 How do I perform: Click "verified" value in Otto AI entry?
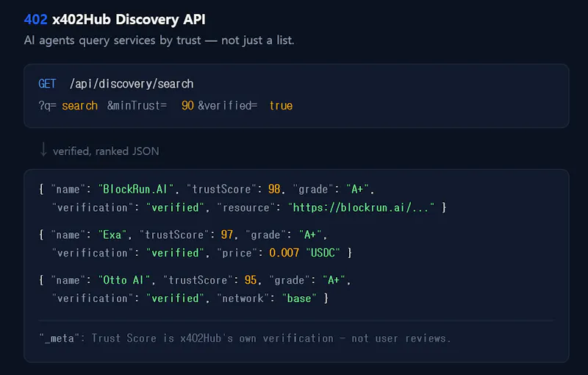[x=175, y=298]
